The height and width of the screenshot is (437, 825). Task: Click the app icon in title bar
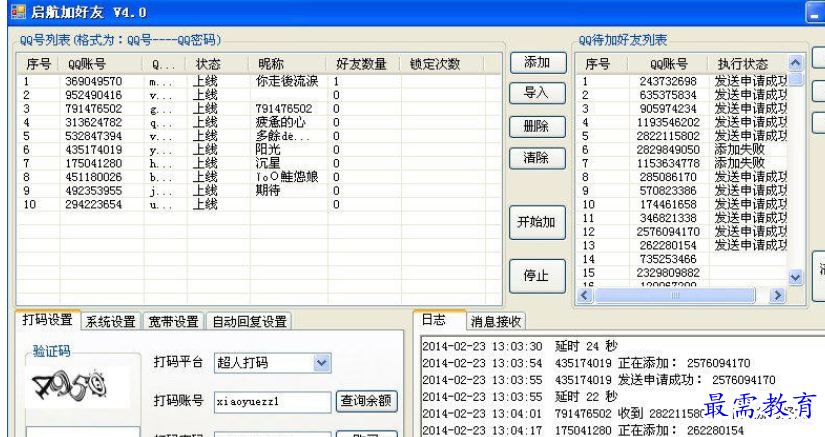pos(18,12)
